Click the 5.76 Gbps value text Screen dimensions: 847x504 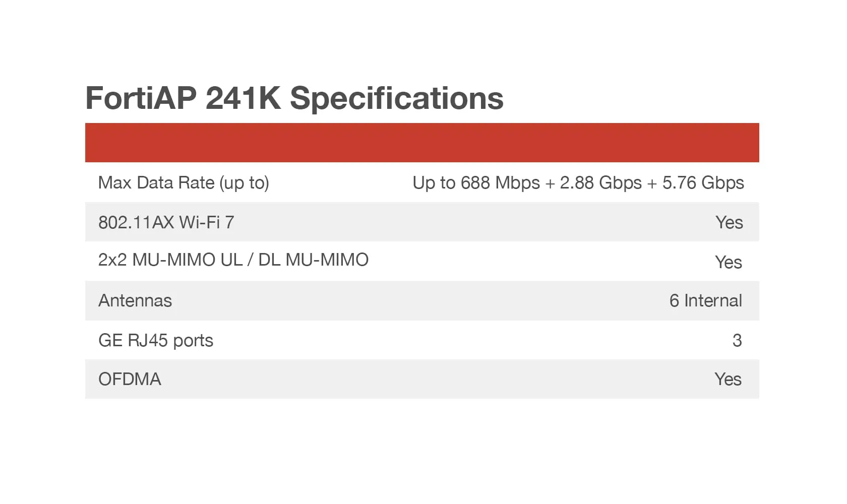[703, 182]
